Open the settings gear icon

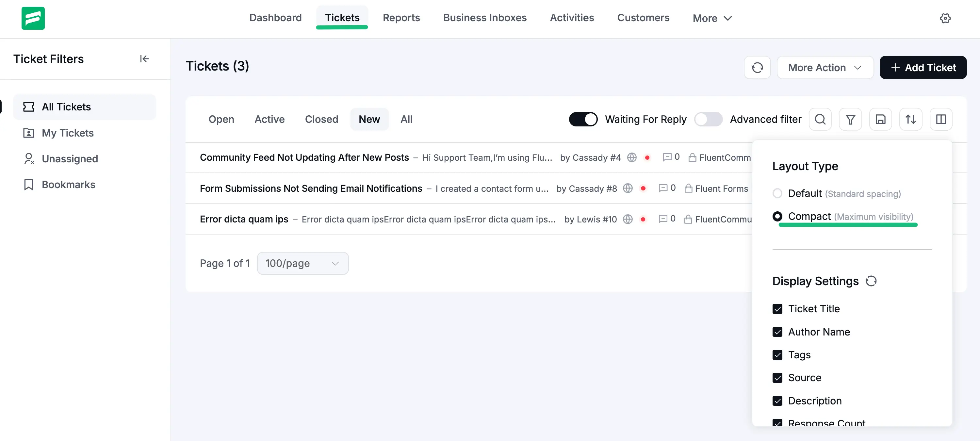click(945, 18)
